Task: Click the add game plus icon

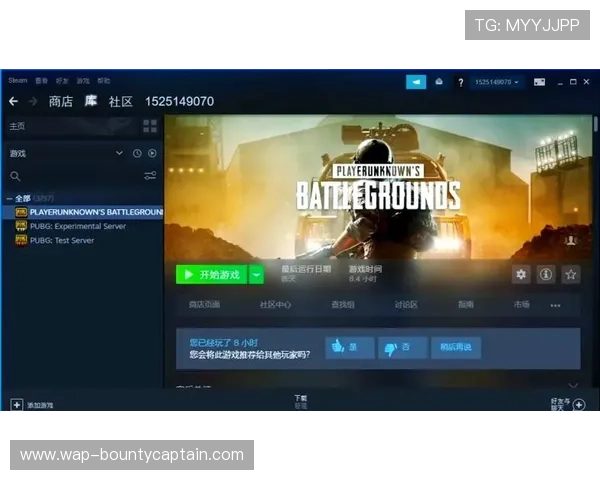Action: click(16, 405)
